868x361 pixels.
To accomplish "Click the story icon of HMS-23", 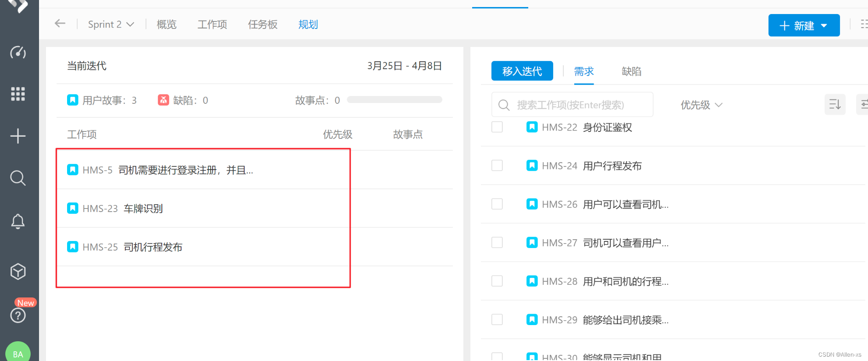I will click(x=73, y=208).
